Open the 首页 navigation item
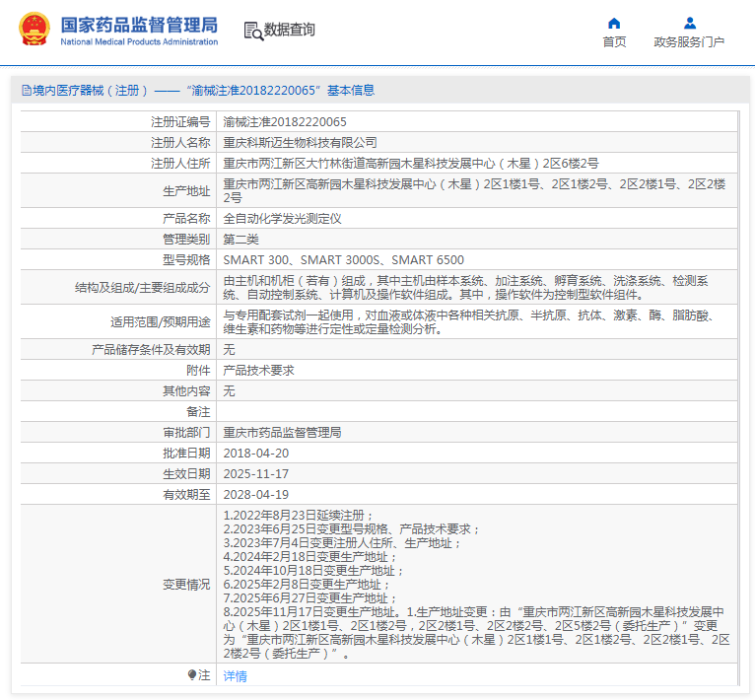 click(x=614, y=41)
